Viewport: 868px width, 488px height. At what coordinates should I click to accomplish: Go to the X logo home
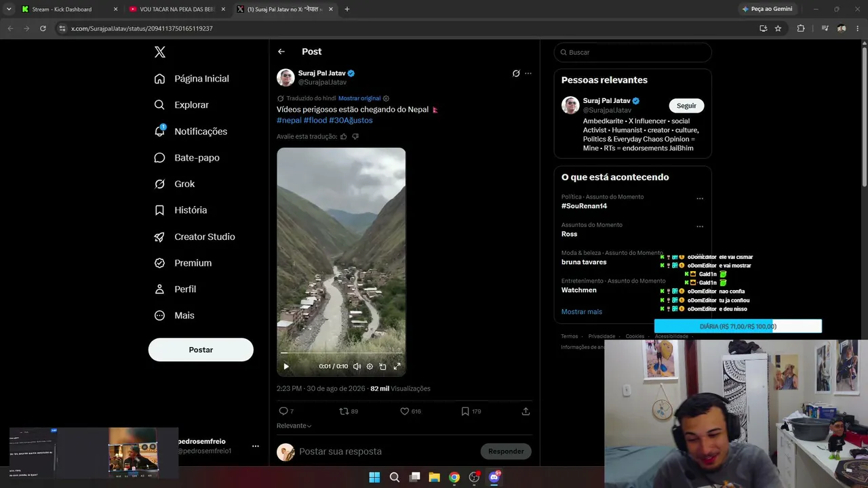coord(160,52)
